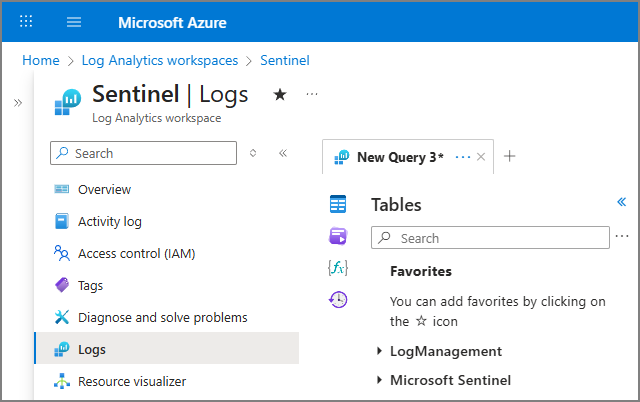Click the Access control people icon

62,253
